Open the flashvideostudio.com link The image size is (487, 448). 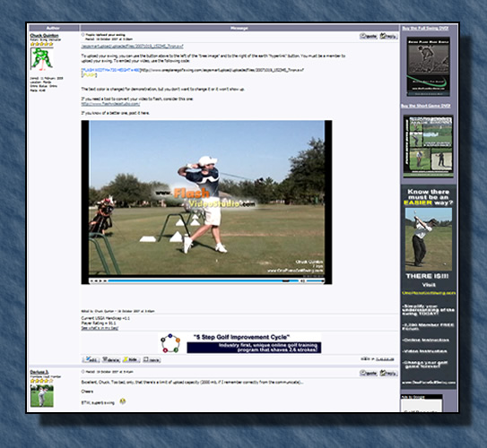point(110,104)
